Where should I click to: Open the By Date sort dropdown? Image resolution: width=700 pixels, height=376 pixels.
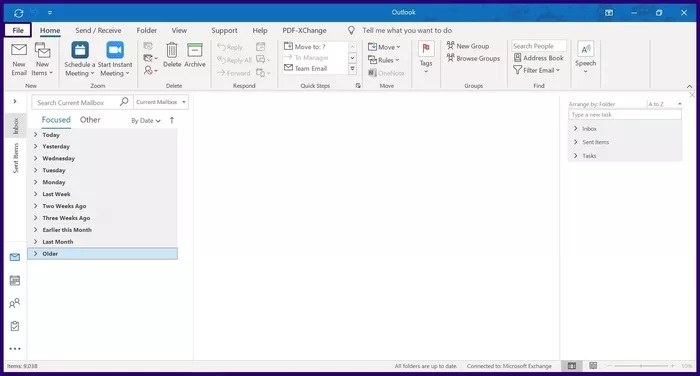146,121
